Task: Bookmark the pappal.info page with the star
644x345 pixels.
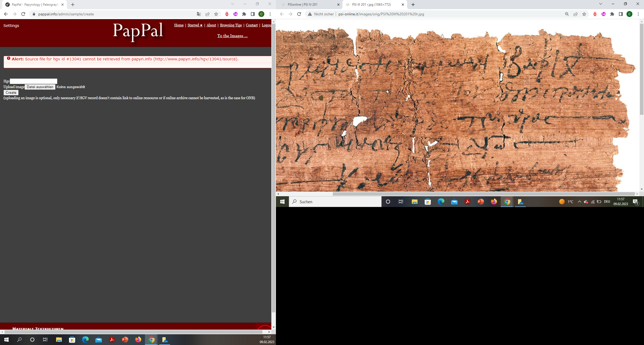Action: coord(216,14)
